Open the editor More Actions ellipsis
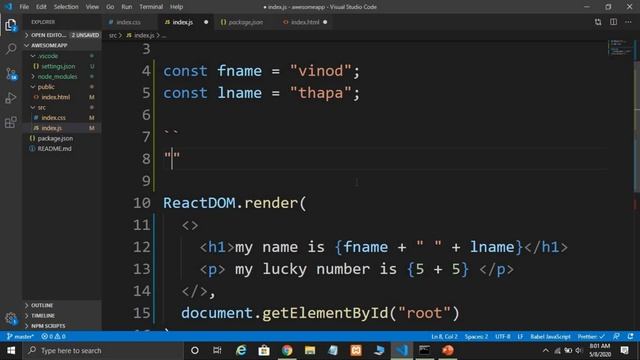This screenshot has height=360, width=640. tap(629, 22)
